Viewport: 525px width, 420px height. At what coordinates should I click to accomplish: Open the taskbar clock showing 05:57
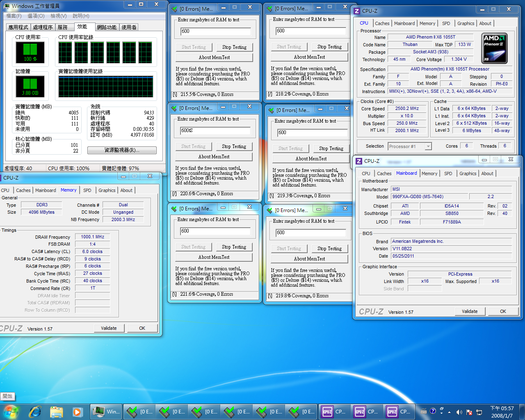(502, 412)
